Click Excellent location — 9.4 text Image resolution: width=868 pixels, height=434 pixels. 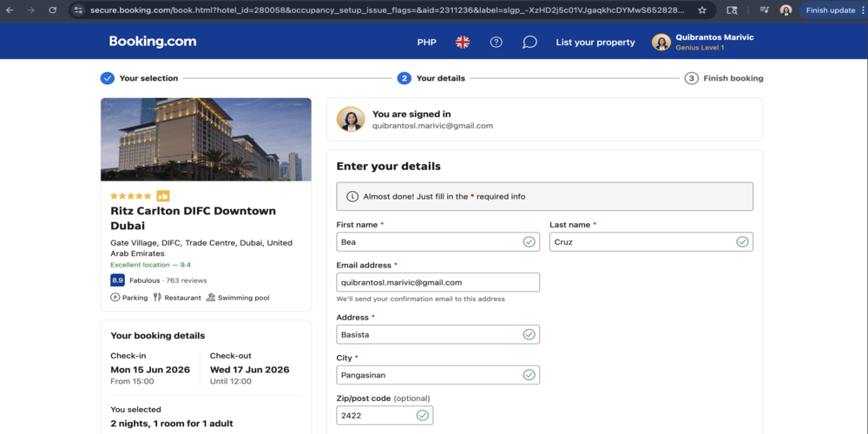click(150, 265)
